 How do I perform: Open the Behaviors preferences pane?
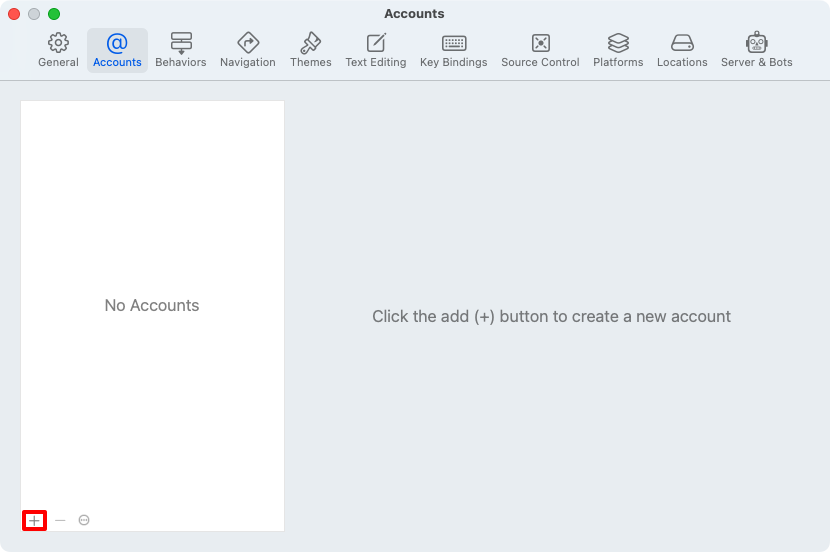point(181,50)
